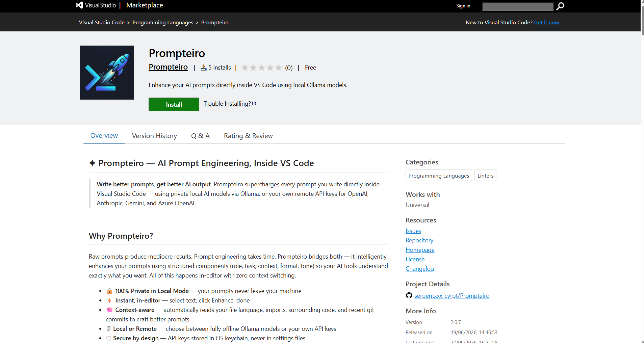This screenshot has width=644, height=343.
Task: Open the Prompteiro publisher link
Action: [x=168, y=67]
